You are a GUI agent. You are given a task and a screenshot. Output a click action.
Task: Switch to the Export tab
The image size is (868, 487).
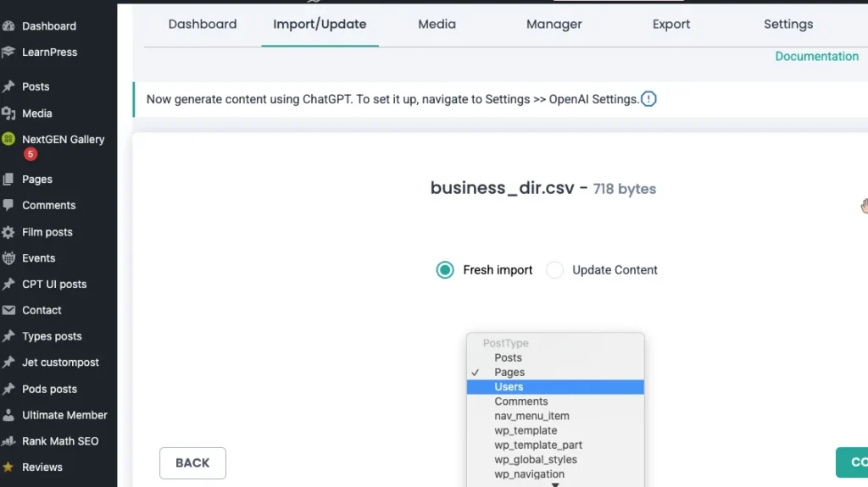pos(671,25)
